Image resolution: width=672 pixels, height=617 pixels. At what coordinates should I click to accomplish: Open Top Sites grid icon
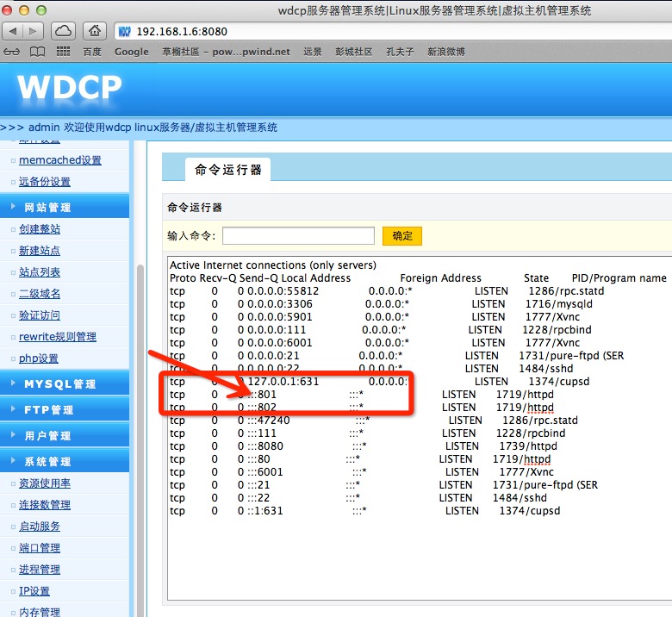(x=63, y=52)
